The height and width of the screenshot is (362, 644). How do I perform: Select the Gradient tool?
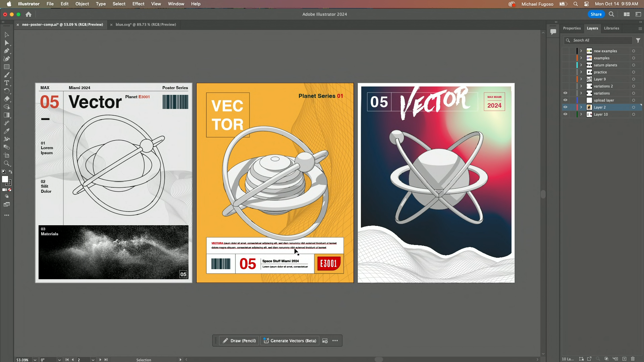(x=7, y=115)
